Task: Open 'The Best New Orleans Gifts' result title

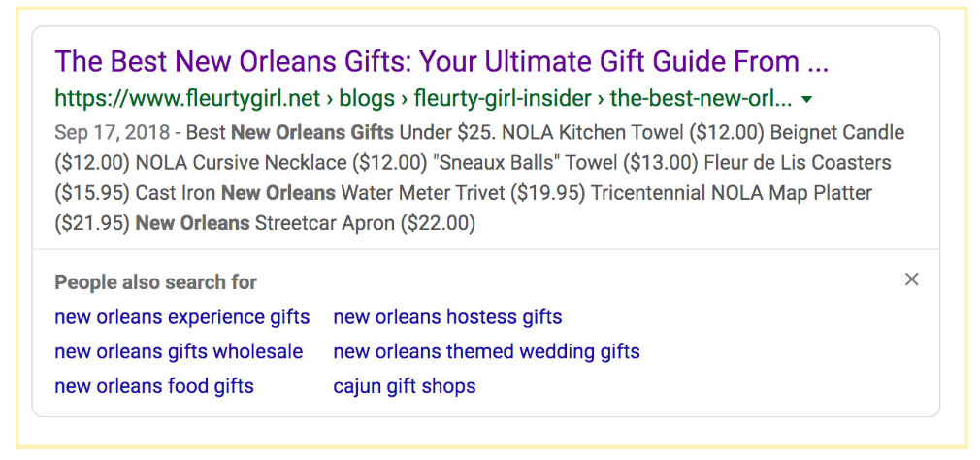Action: [441, 62]
